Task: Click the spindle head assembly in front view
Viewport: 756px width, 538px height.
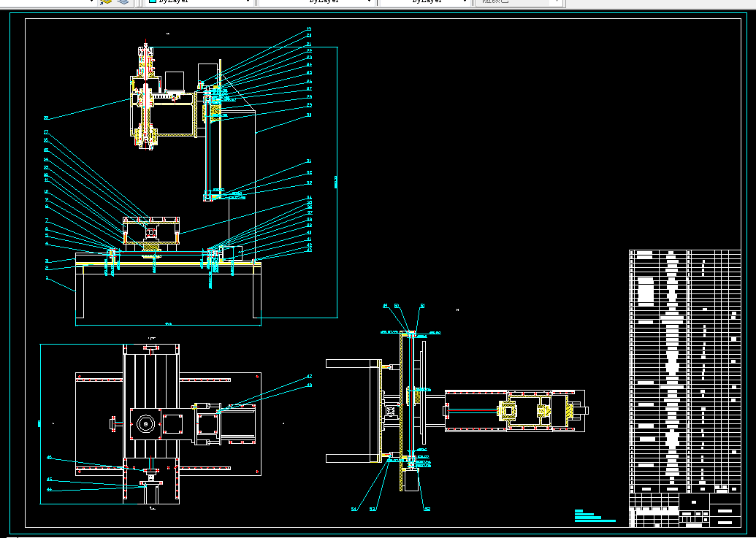Action: click(146, 99)
